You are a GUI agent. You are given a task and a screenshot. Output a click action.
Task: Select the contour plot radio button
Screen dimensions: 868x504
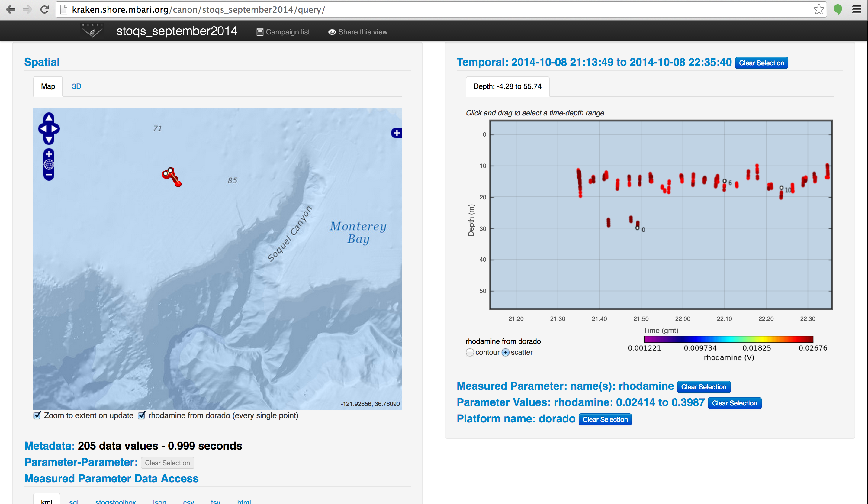(469, 352)
